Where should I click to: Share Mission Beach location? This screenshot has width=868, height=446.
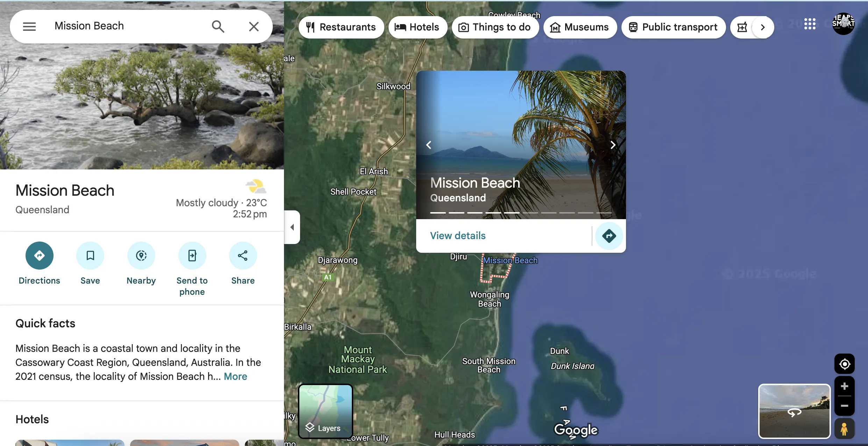click(243, 263)
